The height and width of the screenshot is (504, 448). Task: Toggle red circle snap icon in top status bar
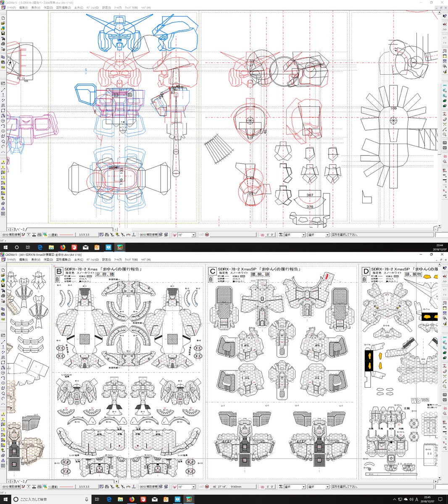pos(207,235)
